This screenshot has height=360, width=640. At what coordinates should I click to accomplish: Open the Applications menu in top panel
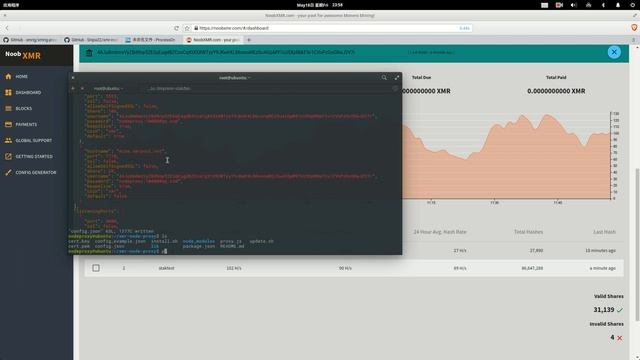(x=11, y=5)
